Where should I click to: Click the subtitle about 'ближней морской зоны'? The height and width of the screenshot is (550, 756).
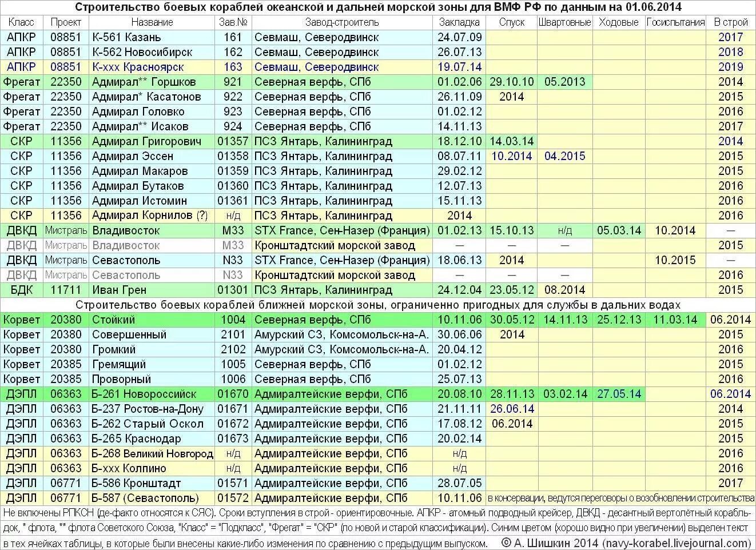378,305
